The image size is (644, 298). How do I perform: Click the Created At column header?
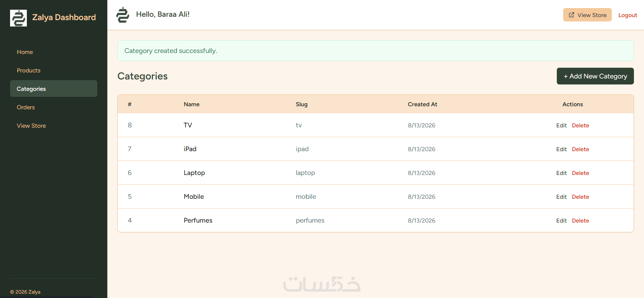coord(422,104)
